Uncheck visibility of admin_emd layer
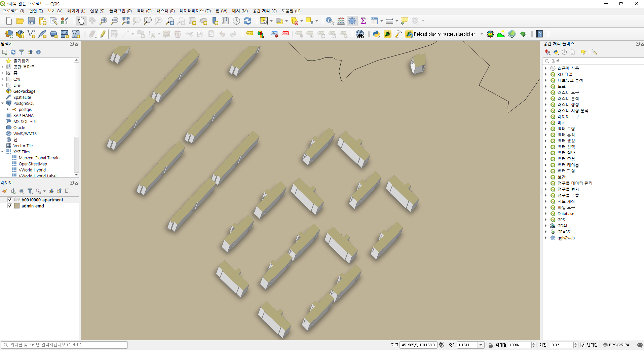644x350 pixels. 10,206
